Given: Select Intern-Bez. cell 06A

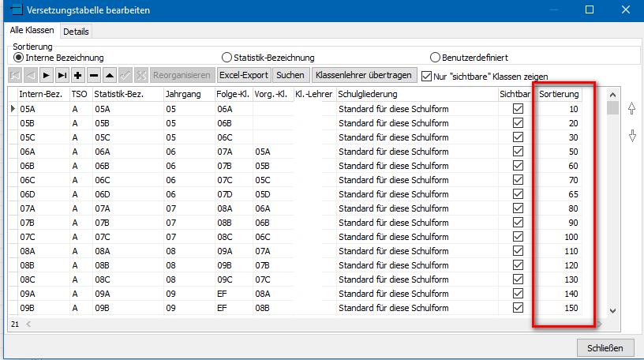Looking at the screenshot, I should coord(43,152).
